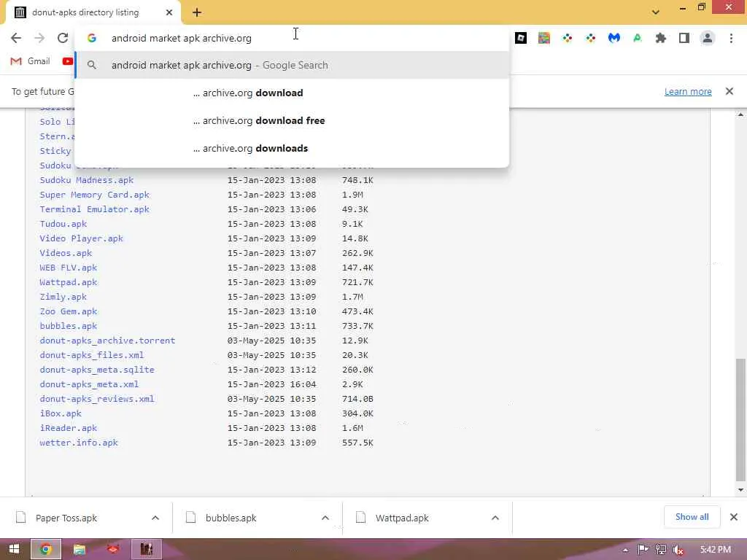Click the browser back arrow
The image size is (747, 560).
[16, 38]
